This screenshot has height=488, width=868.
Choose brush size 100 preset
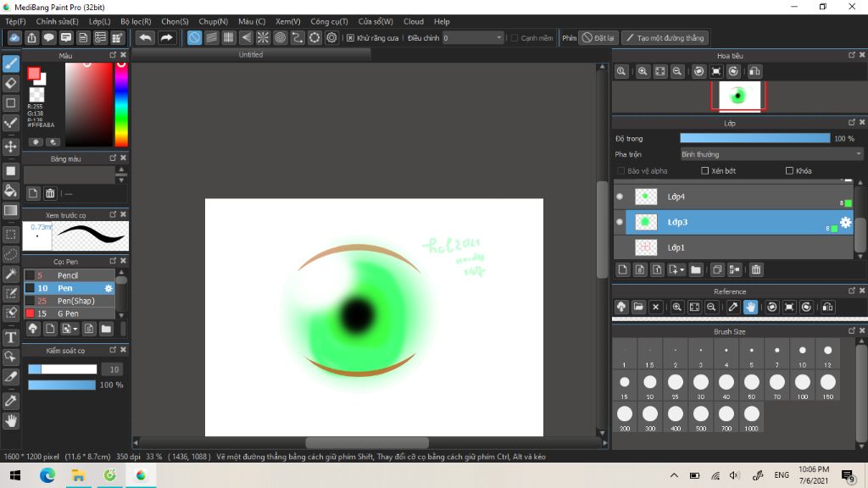click(802, 385)
